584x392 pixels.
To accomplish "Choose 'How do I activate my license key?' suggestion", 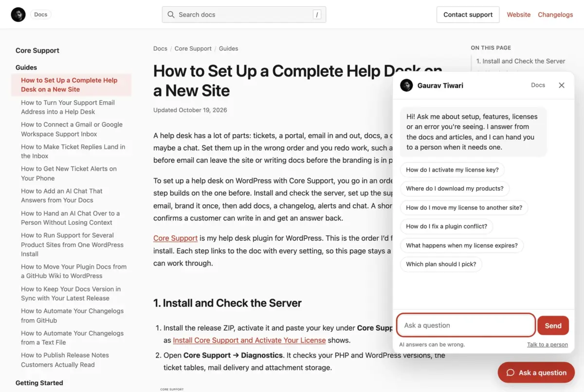I will (x=452, y=170).
